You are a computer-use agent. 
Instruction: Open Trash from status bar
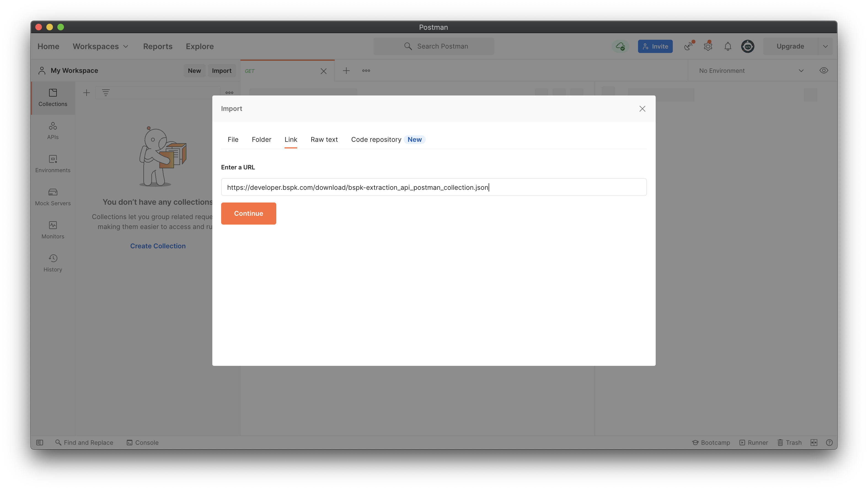point(789,443)
